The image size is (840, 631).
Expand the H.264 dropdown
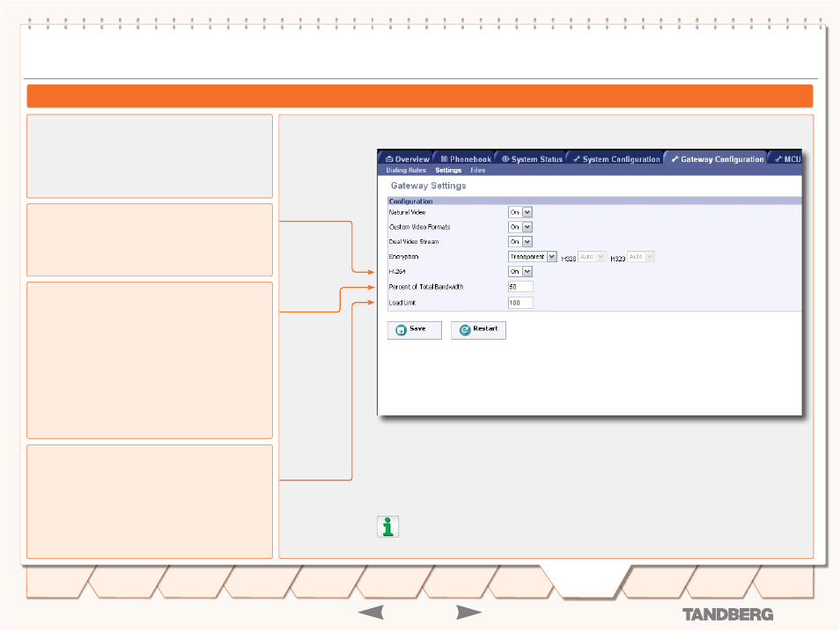tap(519, 272)
